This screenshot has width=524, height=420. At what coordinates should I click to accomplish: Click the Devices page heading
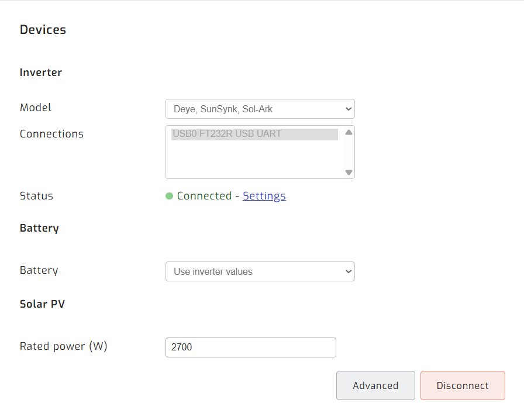[x=43, y=30]
